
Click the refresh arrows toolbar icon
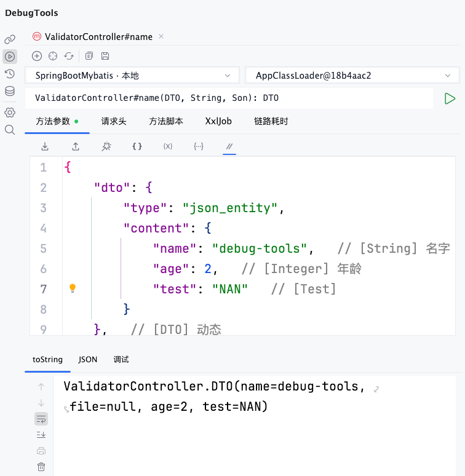[x=69, y=56]
